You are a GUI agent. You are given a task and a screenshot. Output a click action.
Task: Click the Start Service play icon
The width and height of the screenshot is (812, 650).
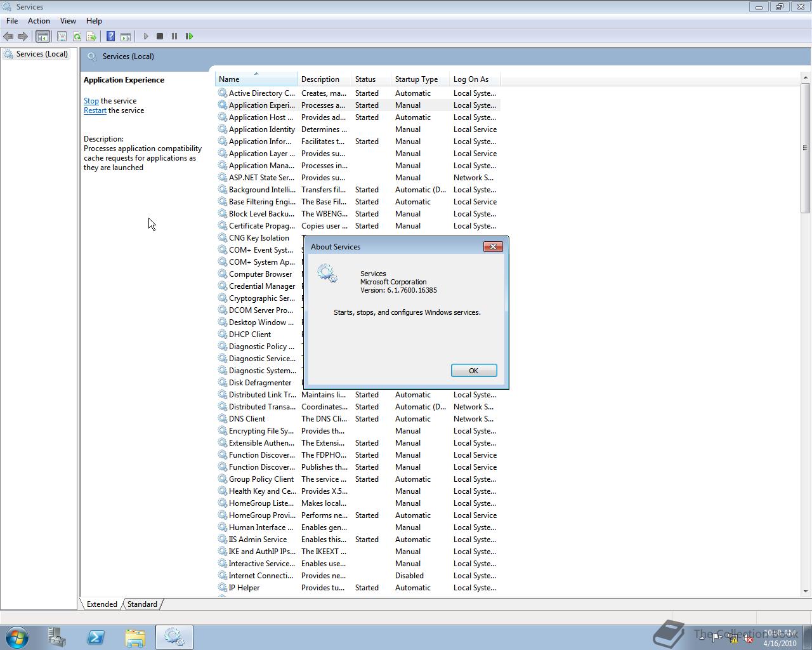click(146, 36)
